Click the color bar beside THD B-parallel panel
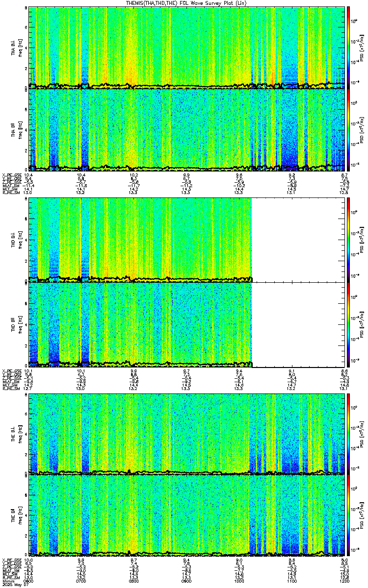 click(348, 324)
